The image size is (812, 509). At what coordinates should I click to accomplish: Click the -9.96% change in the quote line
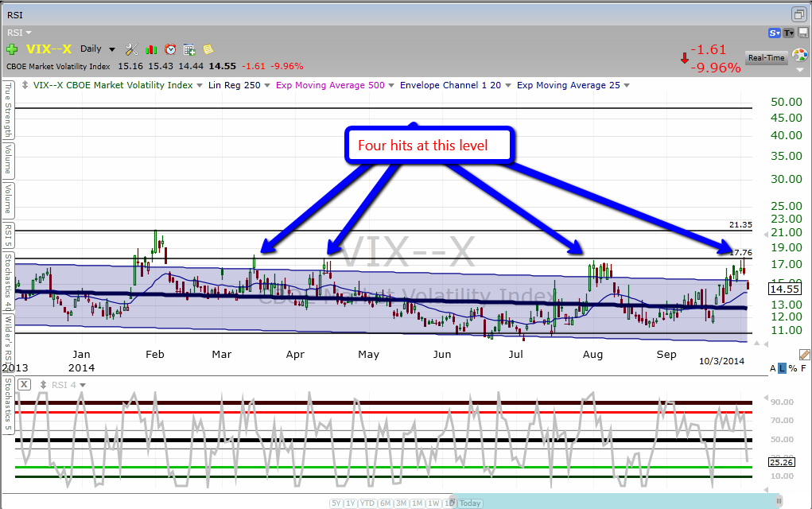286,66
